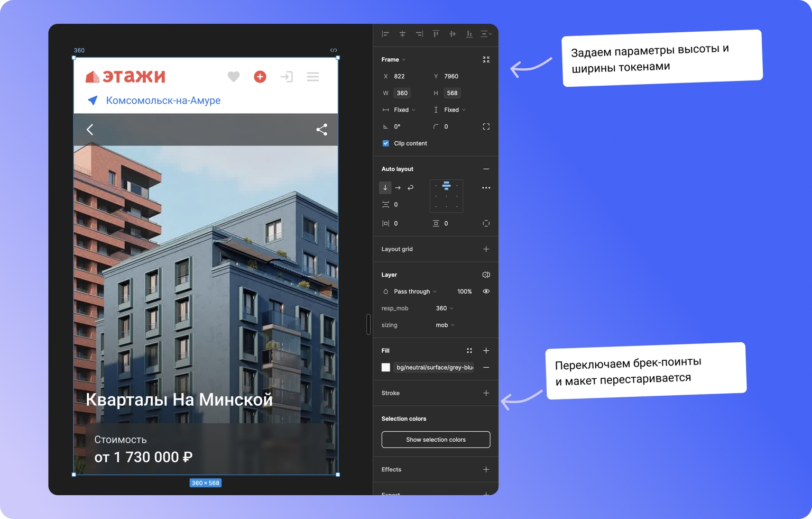Screen dimensions: 812x519
Task: Click the height field showing 568
Action: click(x=453, y=93)
